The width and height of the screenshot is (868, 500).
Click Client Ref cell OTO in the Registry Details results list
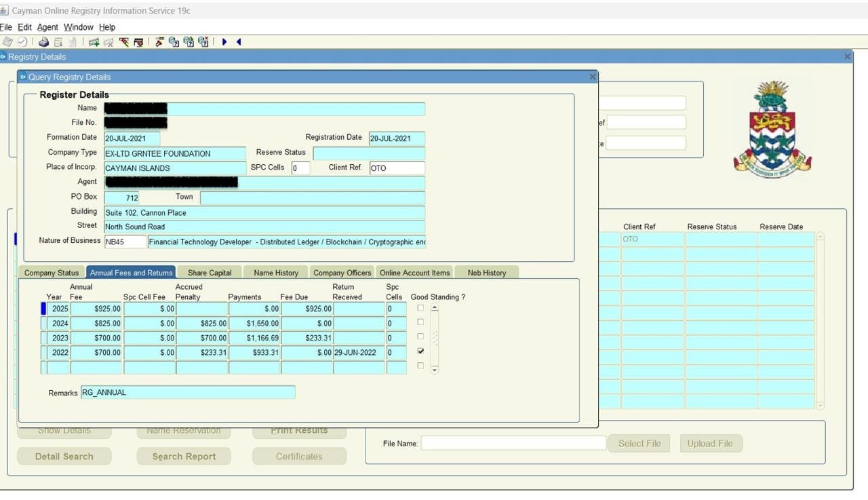tap(652, 239)
